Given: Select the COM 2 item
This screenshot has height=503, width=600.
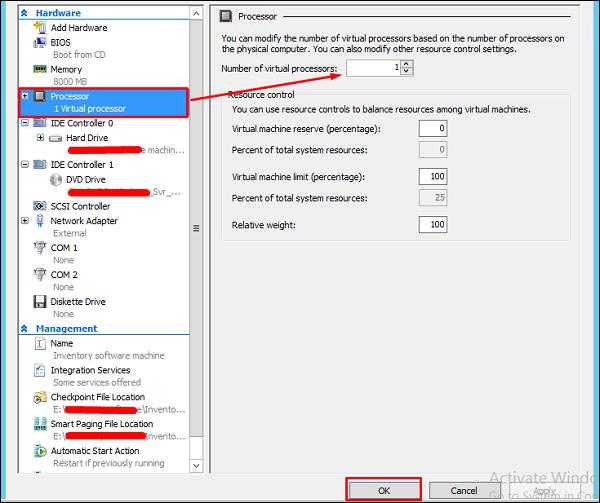Looking at the screenshot, I should point(64,275).
